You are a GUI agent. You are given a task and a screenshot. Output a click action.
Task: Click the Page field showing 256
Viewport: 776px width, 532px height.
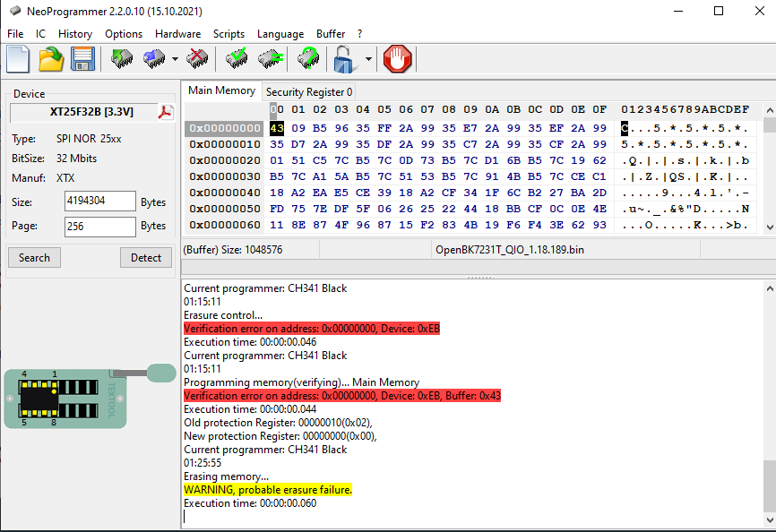pyautogui.click(x=99, y=227)
